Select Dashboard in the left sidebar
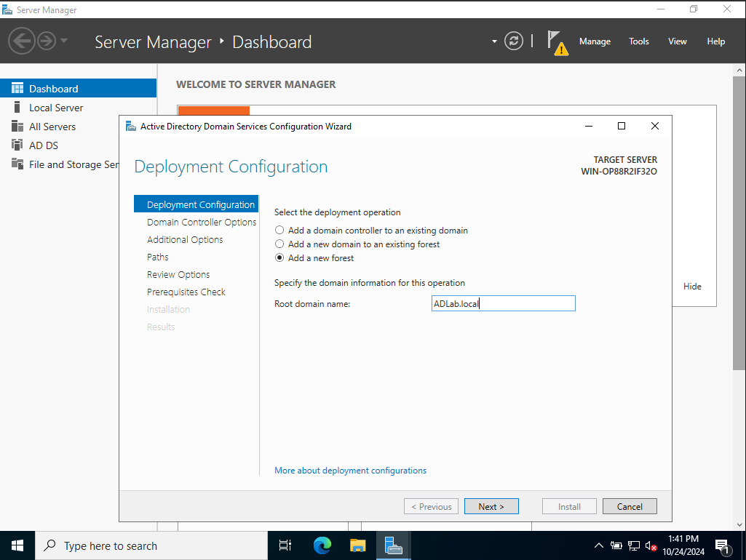The image size is (746, 560). pos(78,89)
